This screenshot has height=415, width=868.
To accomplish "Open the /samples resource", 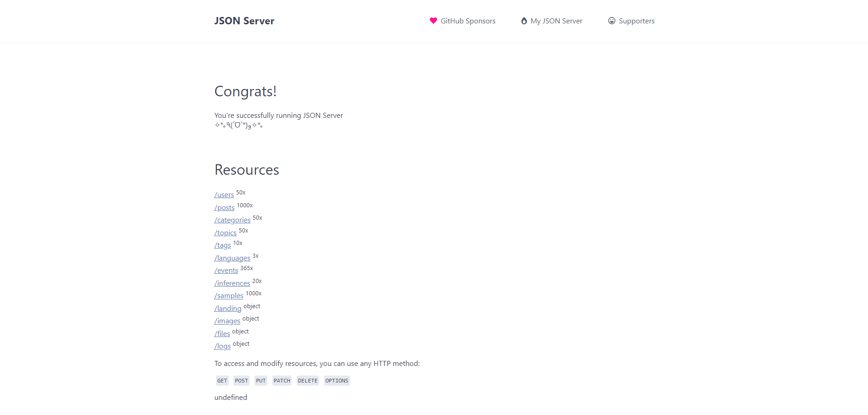I will [x=229, y=296].
